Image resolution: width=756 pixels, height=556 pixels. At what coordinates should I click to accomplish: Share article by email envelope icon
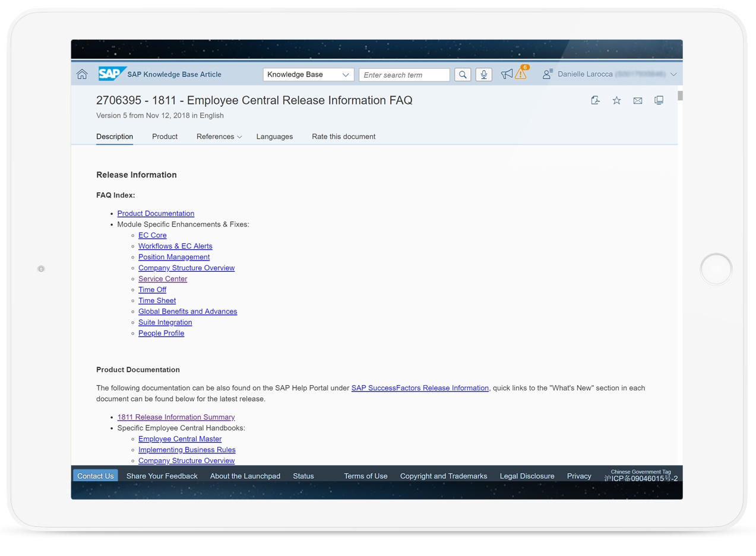click(x=638, y=100)
